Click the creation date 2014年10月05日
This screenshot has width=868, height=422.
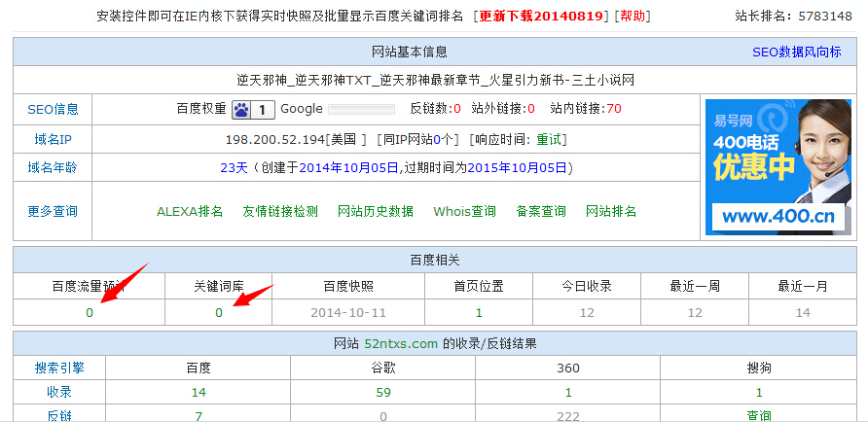tap(348, 167)
